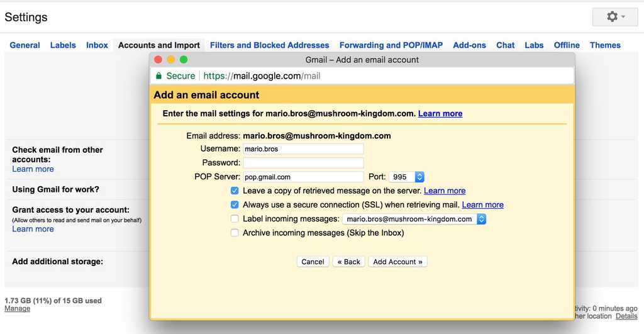Switch to the Offline tab
Viewport: 644px width, 334px height.
pos(567,45)
